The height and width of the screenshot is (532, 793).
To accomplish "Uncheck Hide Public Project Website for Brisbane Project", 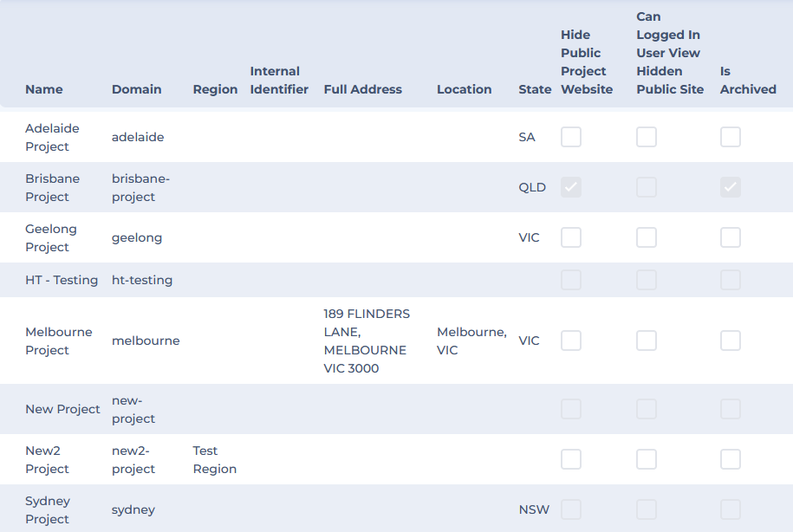I will pos(570,187).
